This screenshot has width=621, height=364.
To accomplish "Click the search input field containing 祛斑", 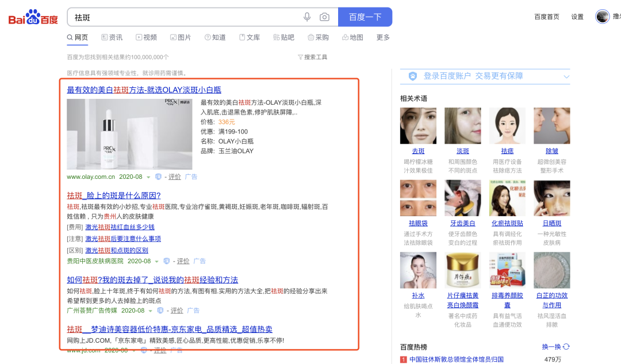I will coord(184,17).
